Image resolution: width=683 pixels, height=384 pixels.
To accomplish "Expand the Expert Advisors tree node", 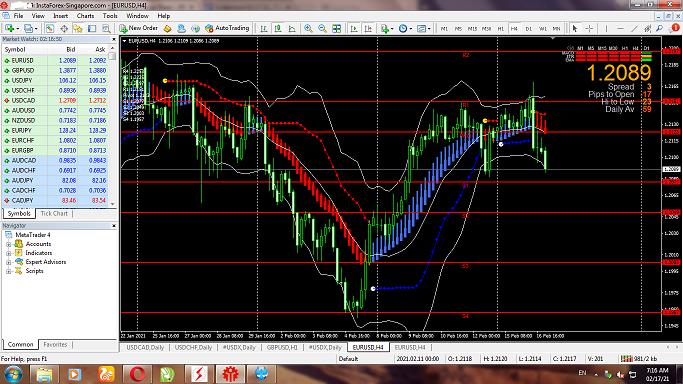I will tap(8, 263).
